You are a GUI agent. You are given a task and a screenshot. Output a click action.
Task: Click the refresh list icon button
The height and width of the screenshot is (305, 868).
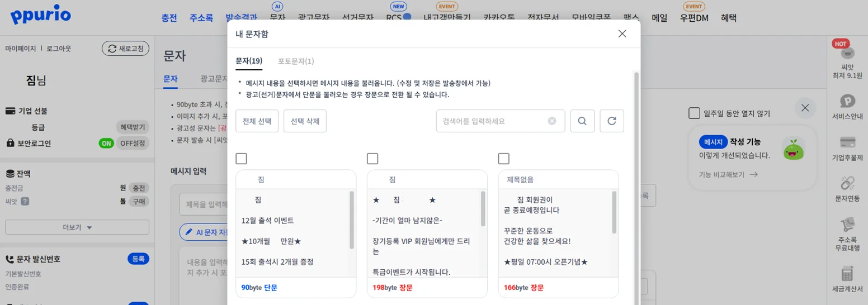[x=612, y=121]
